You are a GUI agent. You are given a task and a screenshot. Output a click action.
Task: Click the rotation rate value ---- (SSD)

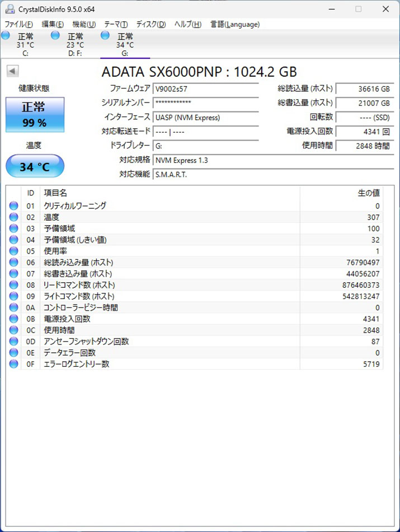click(365, 118)
